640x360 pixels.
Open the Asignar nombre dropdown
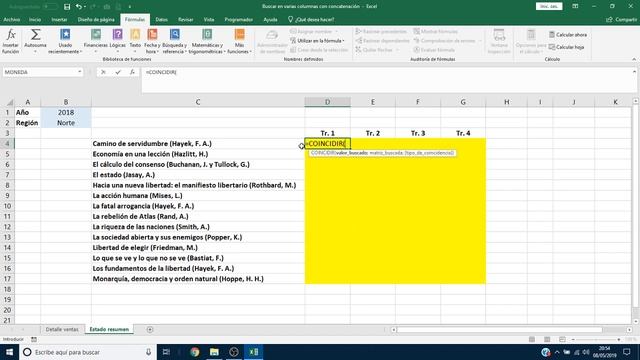pyautogui.click(x=314, y=31)
